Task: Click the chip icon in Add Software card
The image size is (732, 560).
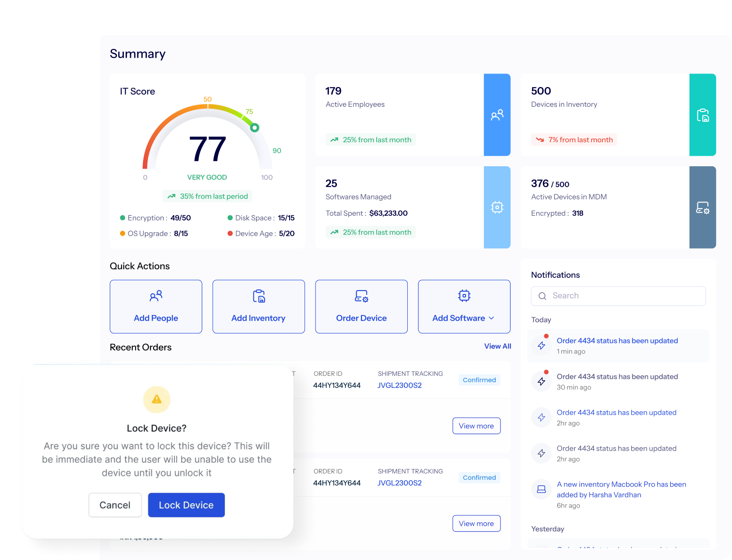Action: 464,296
